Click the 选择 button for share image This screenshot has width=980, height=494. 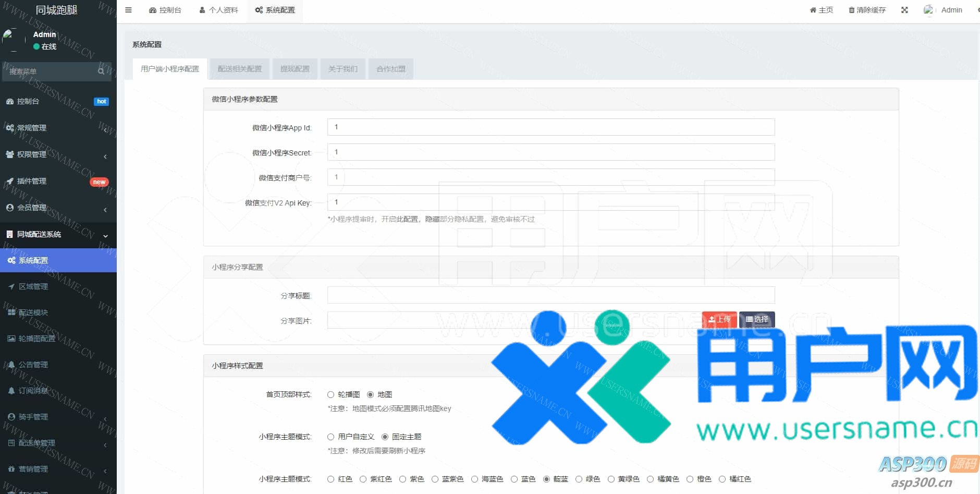click(757, 319)
